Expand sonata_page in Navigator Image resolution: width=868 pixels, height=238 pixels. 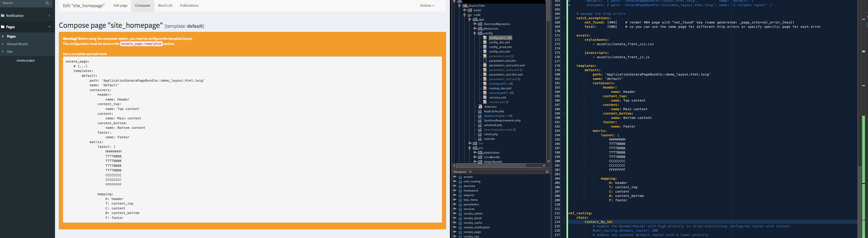point(454,232)
